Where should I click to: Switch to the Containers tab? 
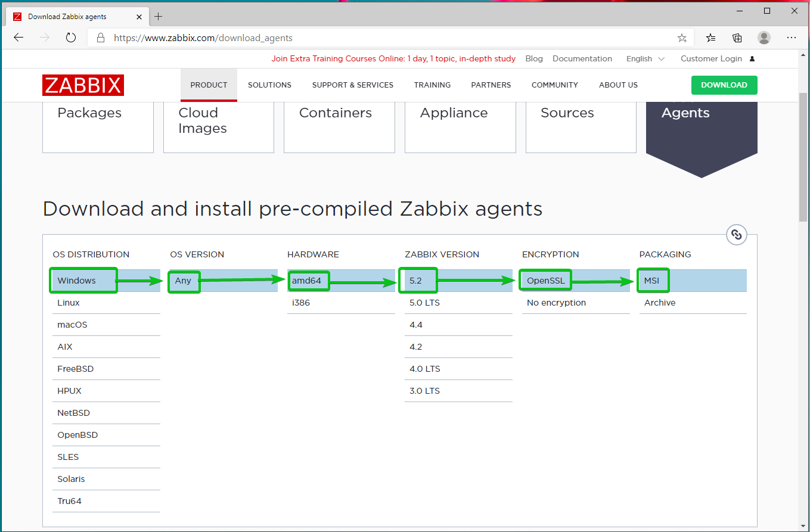click(x=339, y=127)
